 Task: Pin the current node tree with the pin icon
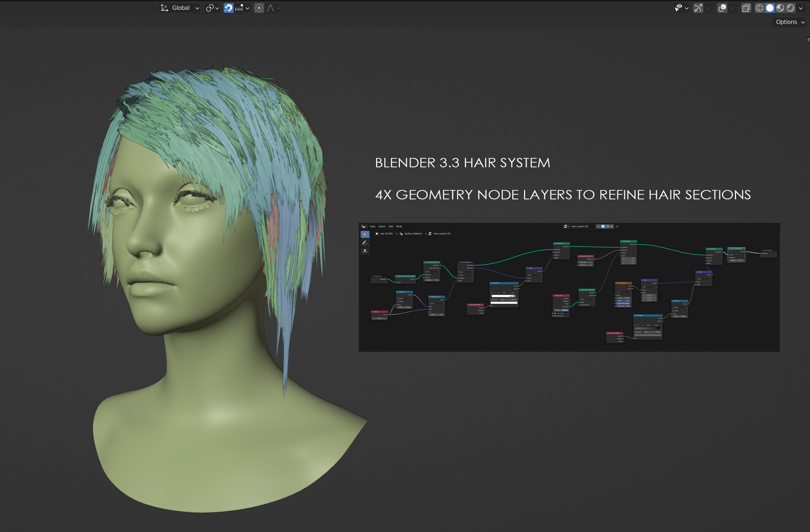coord(617,226)
